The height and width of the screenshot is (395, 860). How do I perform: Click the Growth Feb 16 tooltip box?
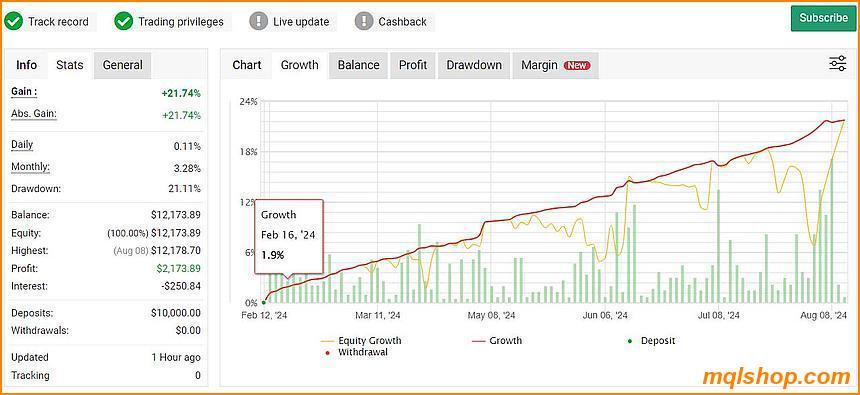pos(289,236)
